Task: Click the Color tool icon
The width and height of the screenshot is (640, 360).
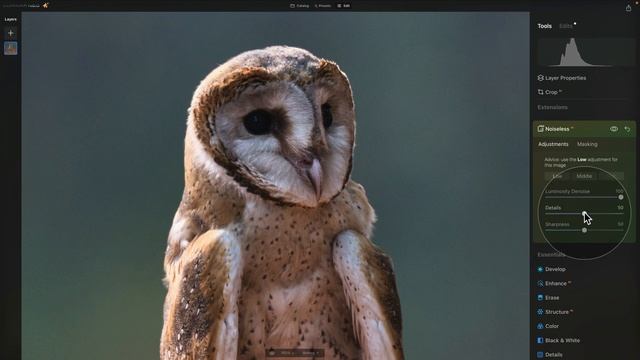Action: [x=540, y=327]
